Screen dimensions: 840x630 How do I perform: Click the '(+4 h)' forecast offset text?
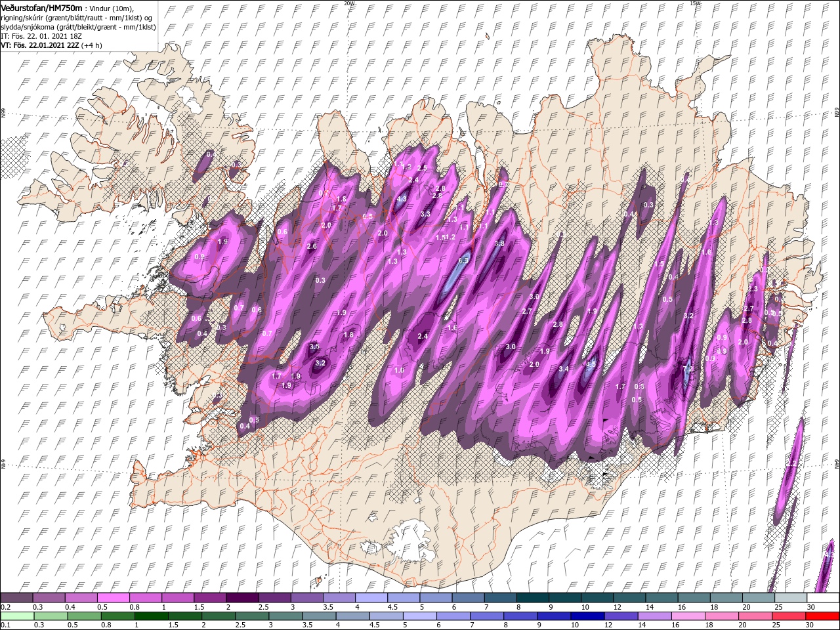pos(92,45)
